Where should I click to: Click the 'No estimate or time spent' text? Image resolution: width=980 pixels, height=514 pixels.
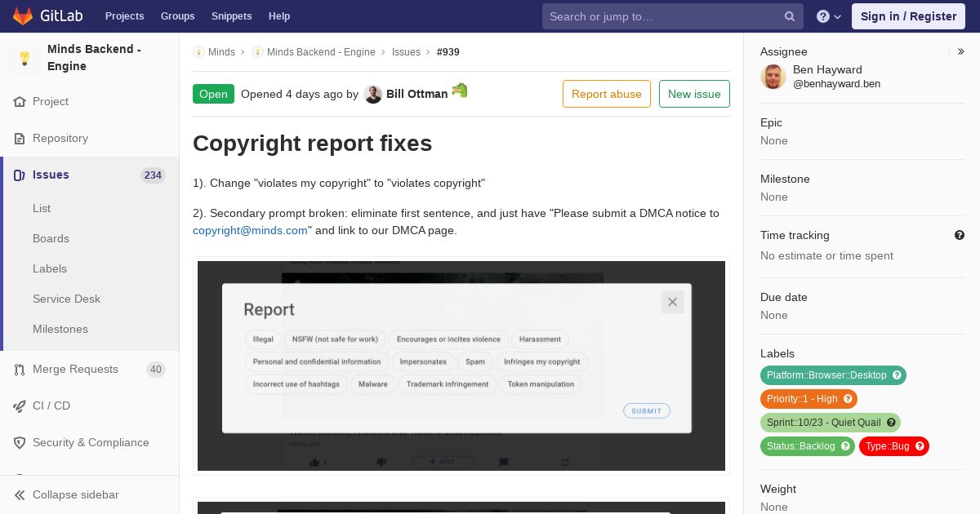click(826, 255)
